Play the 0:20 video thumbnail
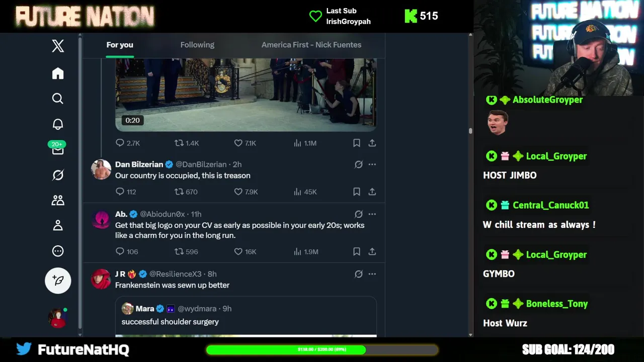644x362 pixels. tap(246, 95)
